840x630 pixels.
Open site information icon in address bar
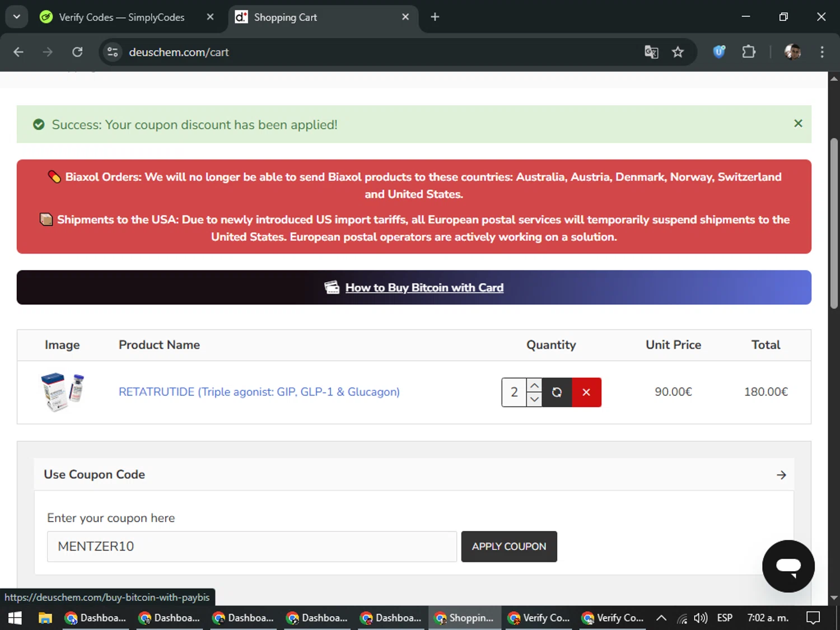click(113, 52)
